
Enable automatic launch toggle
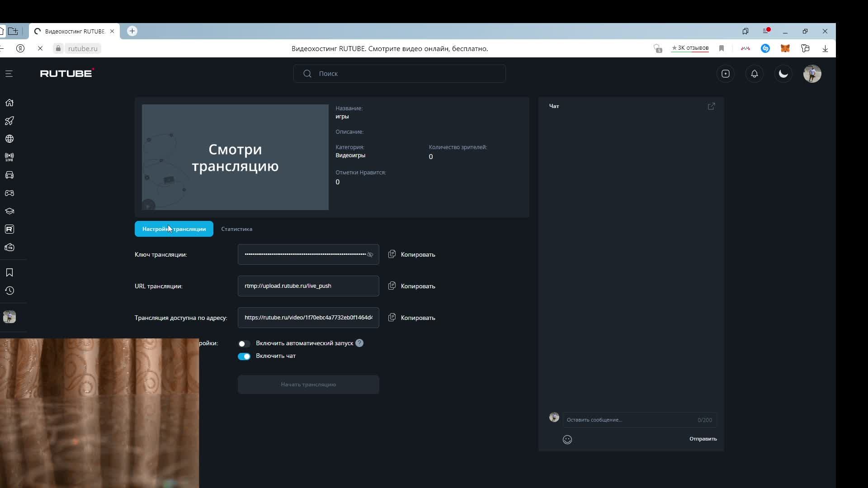[x=244, y=343]
